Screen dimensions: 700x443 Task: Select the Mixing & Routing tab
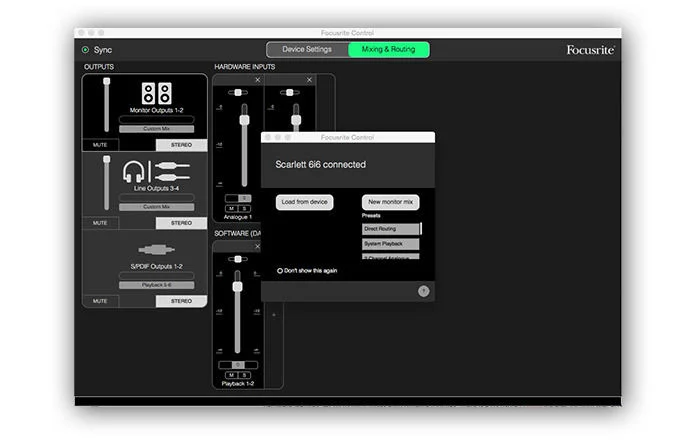pos(388,49)
